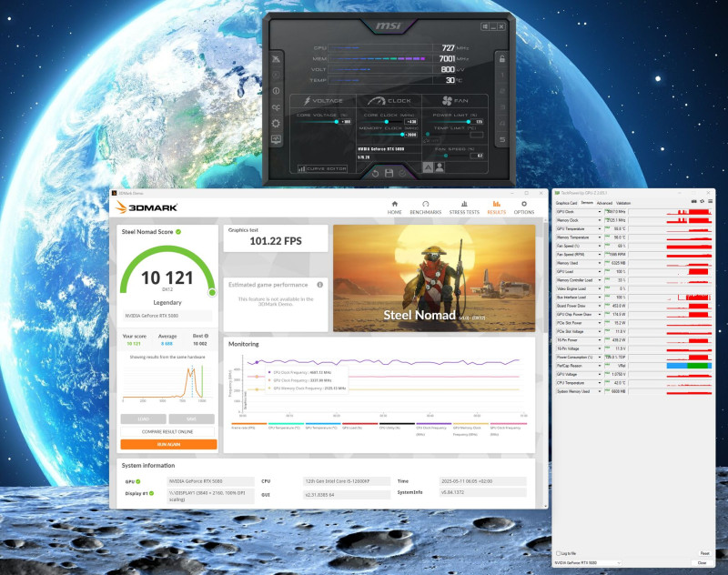Select Afterburner profile slot 5

(x=502, y=139)
